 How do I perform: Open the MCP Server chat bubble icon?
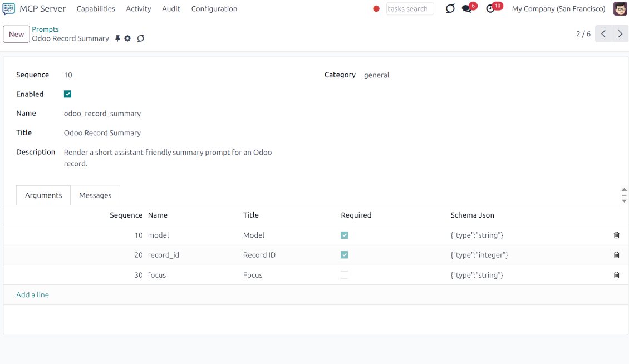8,8
